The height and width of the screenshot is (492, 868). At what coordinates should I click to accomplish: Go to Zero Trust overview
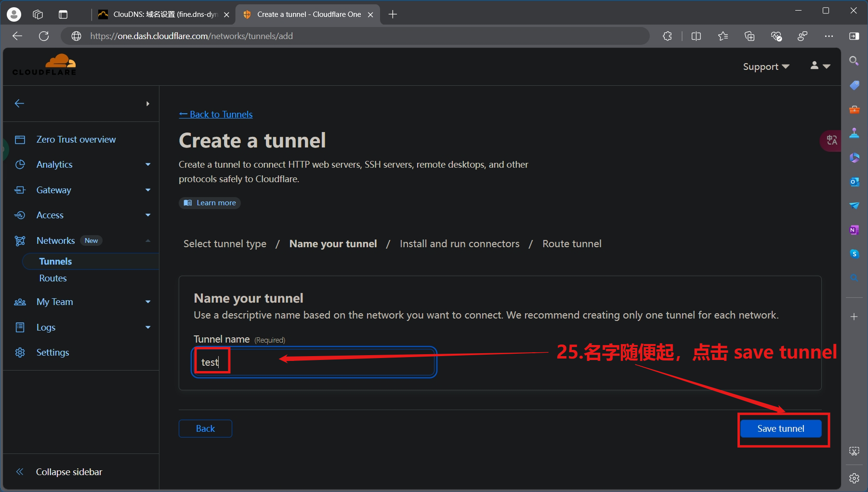[x=76, y=140]
